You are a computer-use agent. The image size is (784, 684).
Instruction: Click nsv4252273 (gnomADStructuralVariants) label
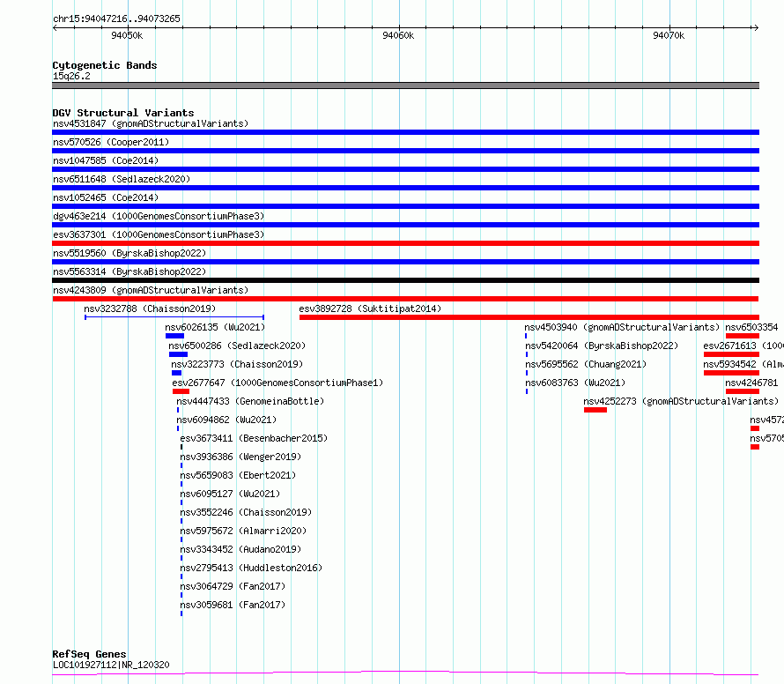tap(681, 401)
